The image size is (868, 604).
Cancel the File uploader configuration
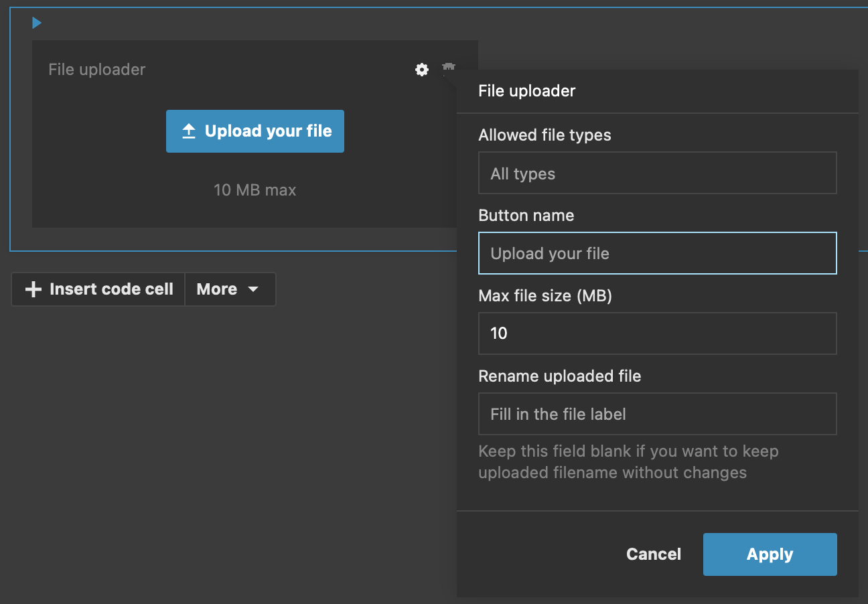point(653,554)
